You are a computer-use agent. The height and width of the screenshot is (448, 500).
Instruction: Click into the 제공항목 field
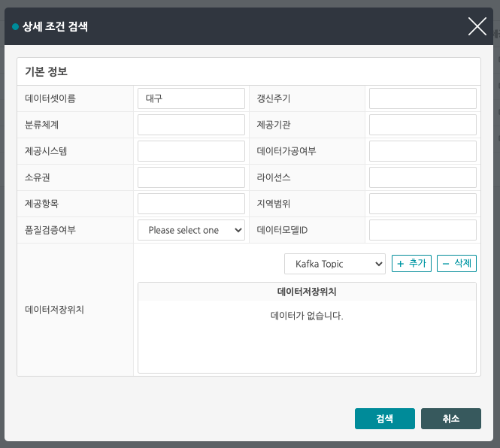coord(192,204)
